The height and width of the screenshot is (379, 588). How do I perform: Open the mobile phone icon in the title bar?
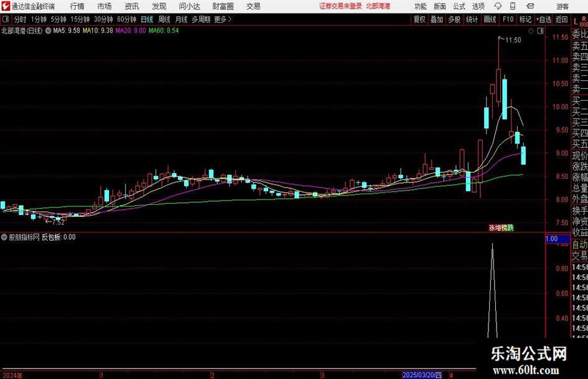(513, 6)
